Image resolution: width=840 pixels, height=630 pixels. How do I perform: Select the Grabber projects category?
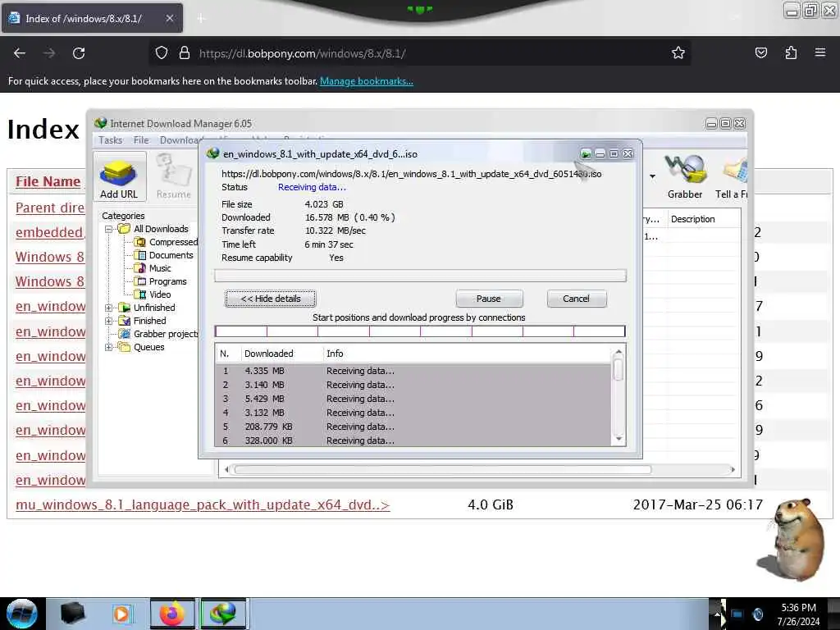[158, 334]
